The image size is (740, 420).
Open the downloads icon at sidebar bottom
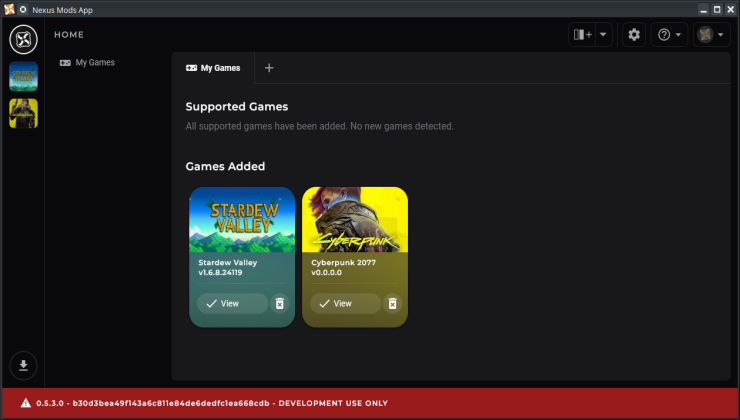coord(23,363)
